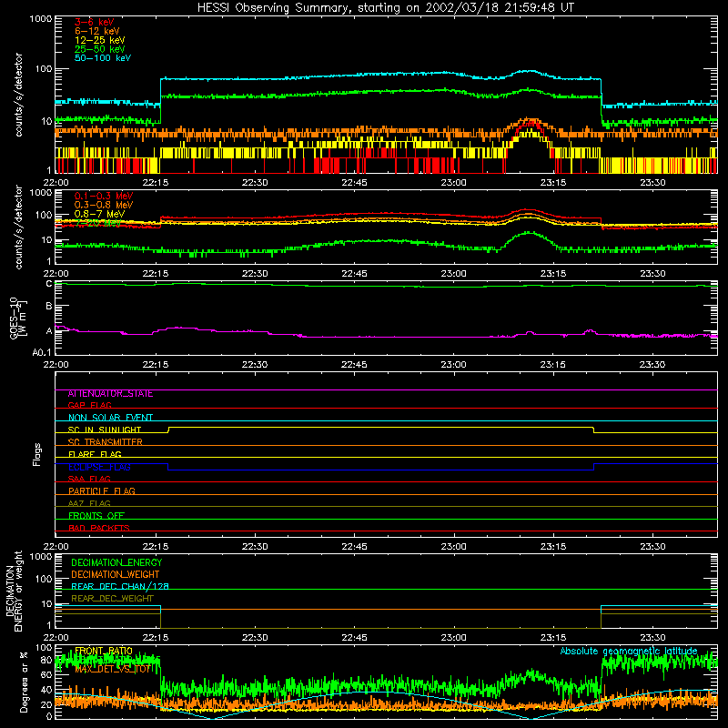The width and height of the screenshot is (728, 728).
Task: Click the DECIMATION_WEIGHT legend label
Action: 116,575
